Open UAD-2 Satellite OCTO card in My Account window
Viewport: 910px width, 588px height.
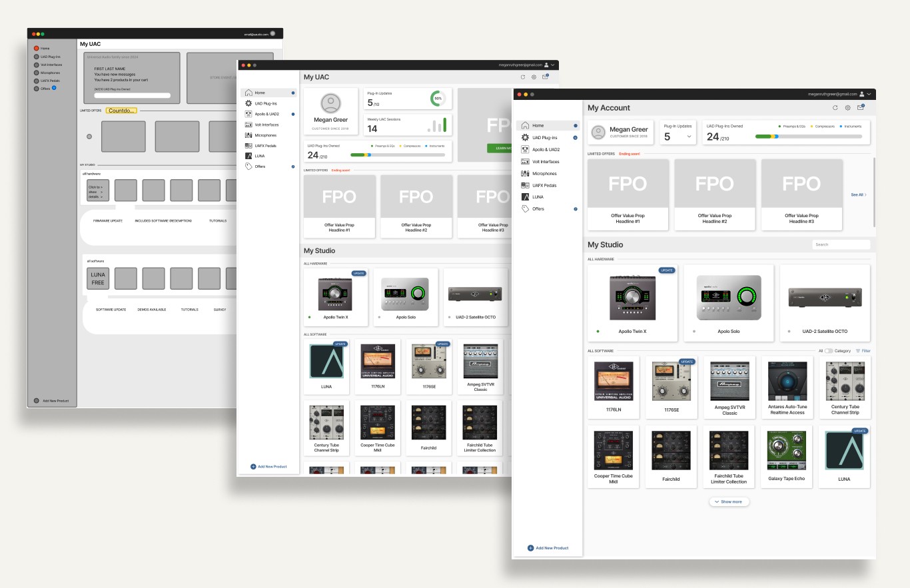pos(825,302)
